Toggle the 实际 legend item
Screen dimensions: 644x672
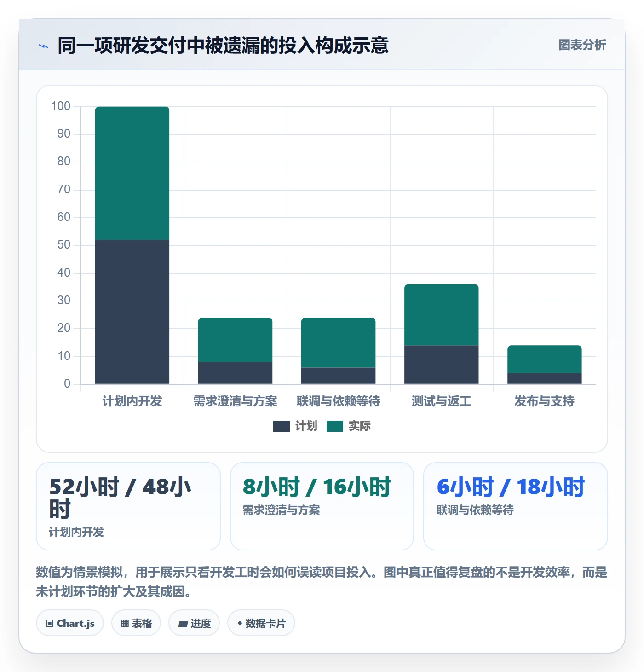pyautogui.click(x=349, y=426)
